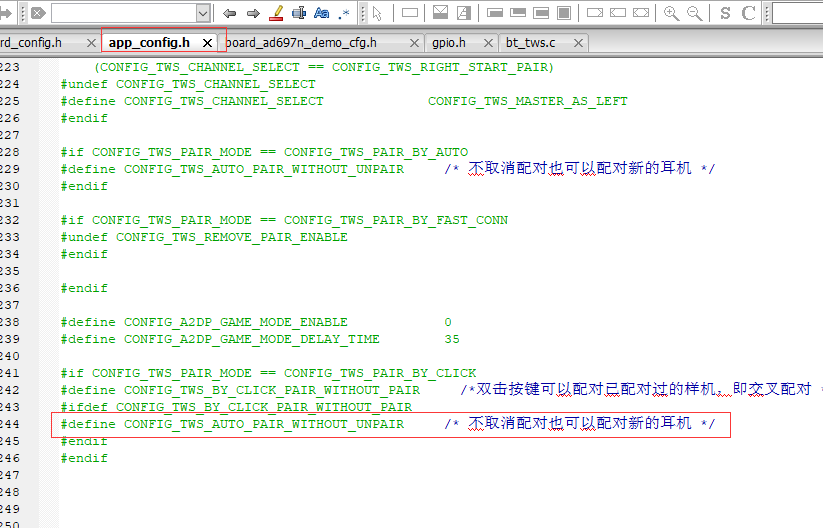Switch to the bt_tws.c tab
Image resolution: width=823 pixels, height=528 pixels.
tap(531, 43)
